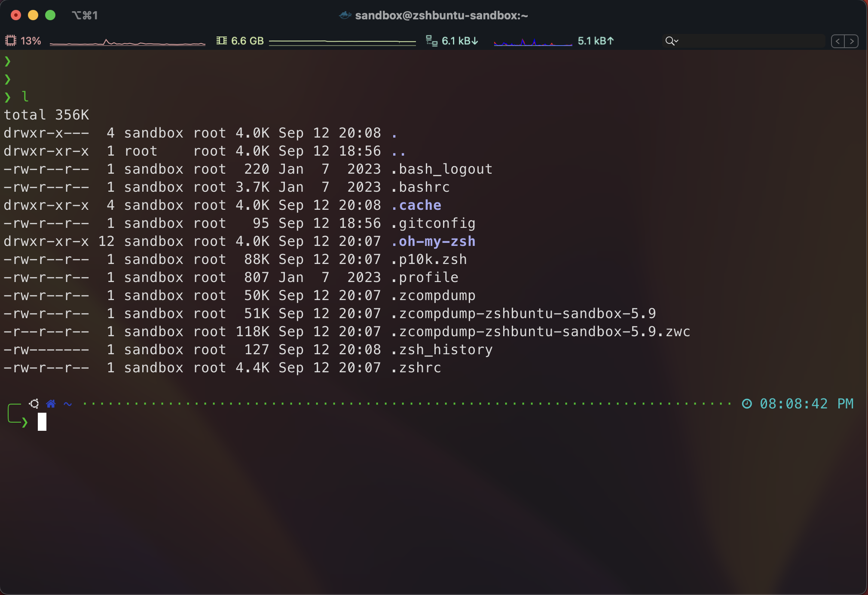
Task: Click the ⌥⌘1 window shortcut label
Action: pos(85,15)
